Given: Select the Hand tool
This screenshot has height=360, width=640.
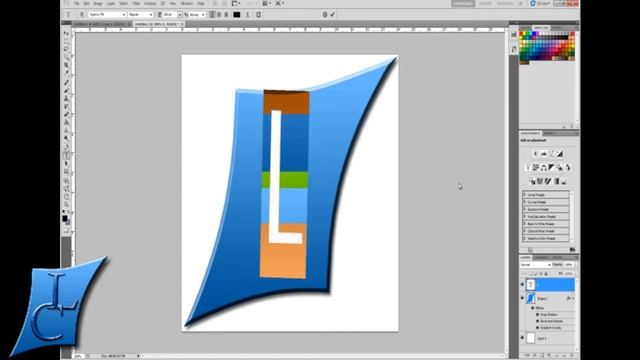Looking at the screenshot, I should [67, 197].
